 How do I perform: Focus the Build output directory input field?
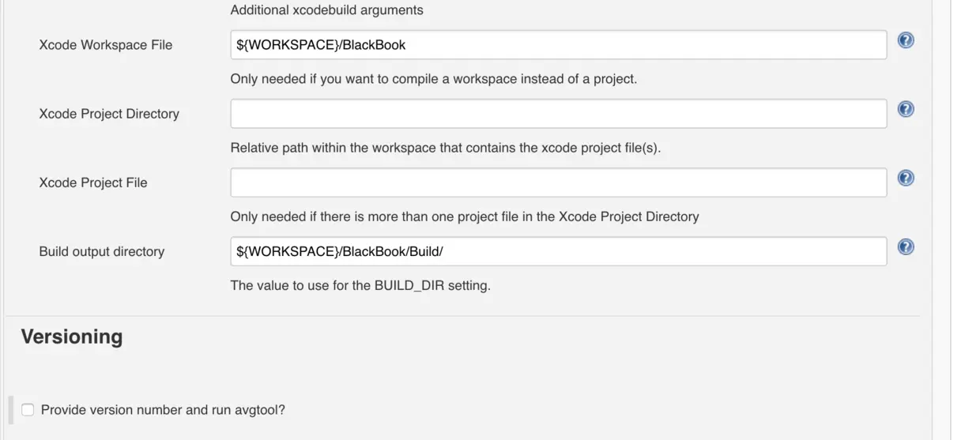pos(558,251)
